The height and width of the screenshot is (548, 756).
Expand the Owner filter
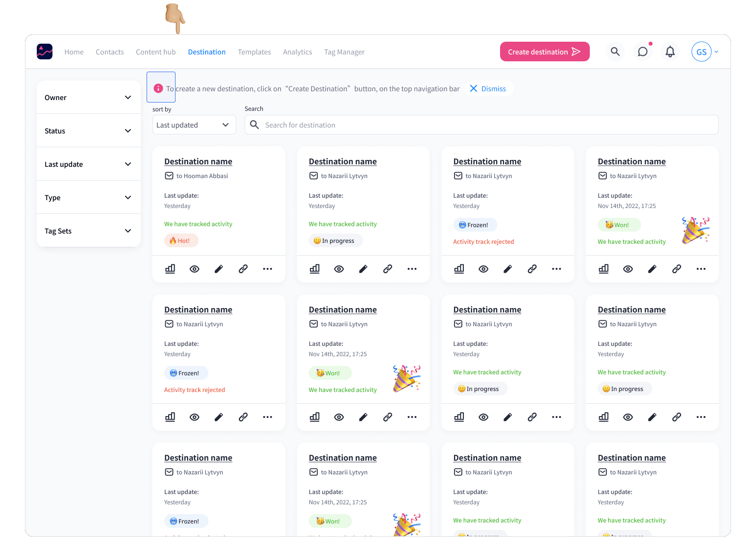pyautogui.click(x=89, y=97)
